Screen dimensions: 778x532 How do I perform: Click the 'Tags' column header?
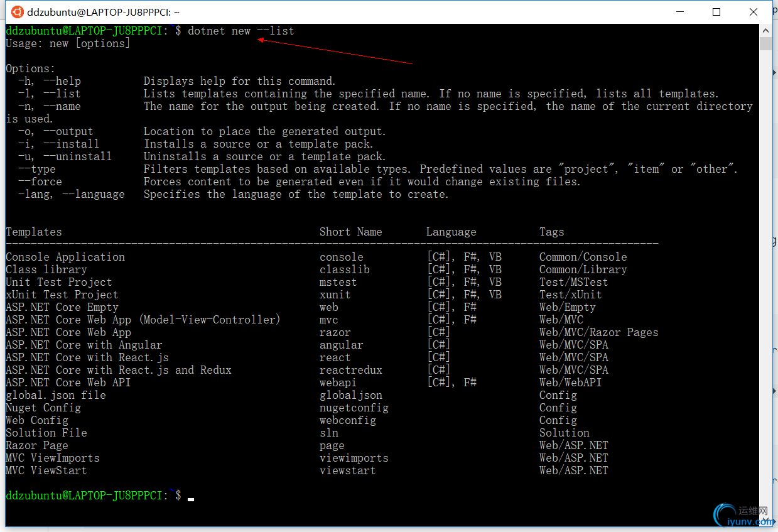click(552, 232)
